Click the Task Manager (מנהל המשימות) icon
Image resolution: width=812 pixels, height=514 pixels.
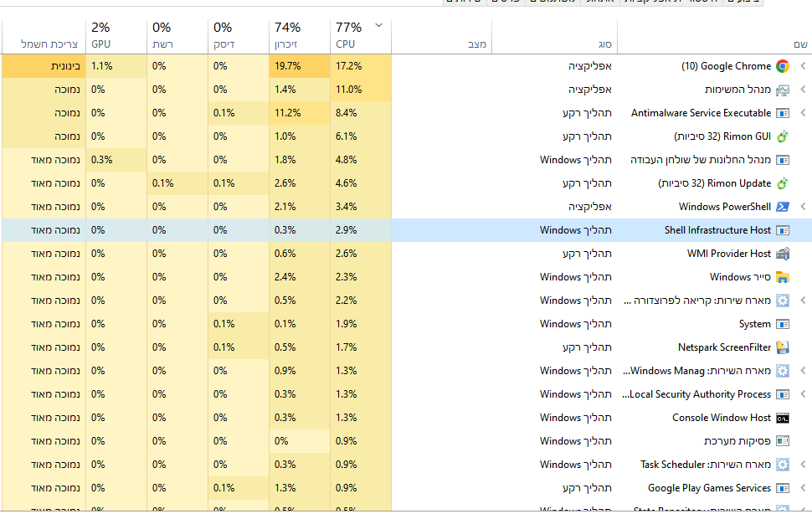pos(783,90)
